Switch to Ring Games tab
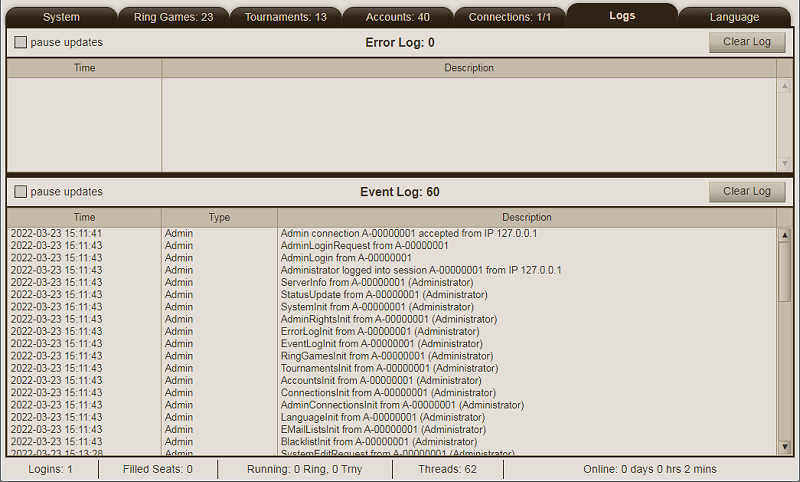 point(173,17)
